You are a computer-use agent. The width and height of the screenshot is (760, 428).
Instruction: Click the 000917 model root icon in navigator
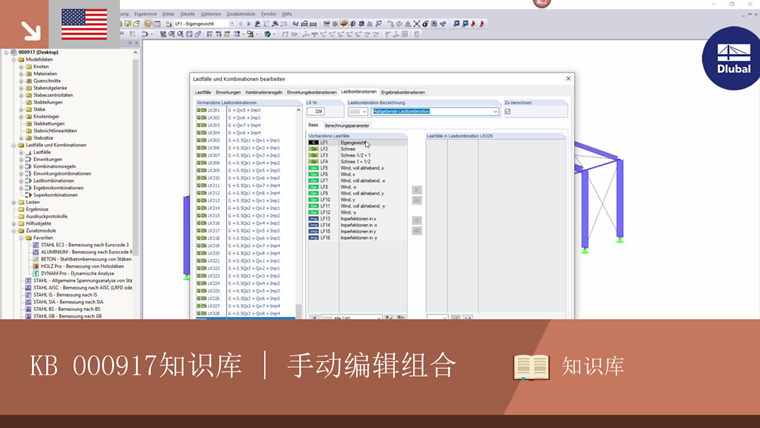tap(14, 52)
